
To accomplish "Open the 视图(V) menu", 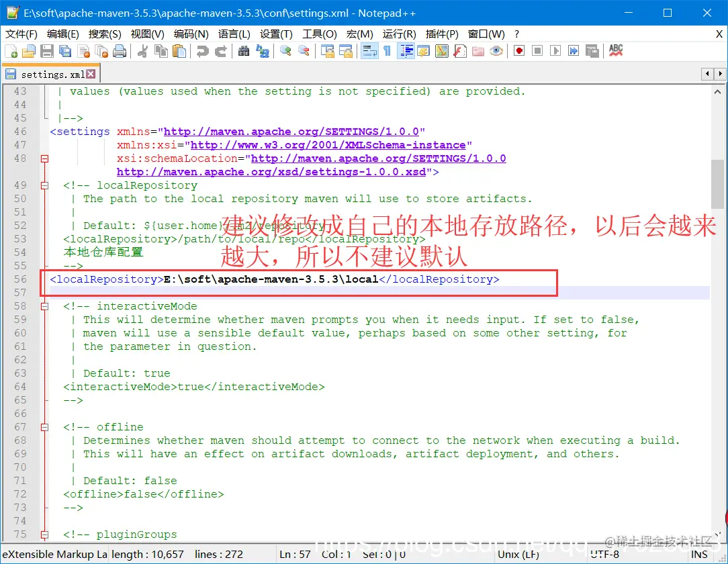I will pyautogui.click(x=148, y=34).
